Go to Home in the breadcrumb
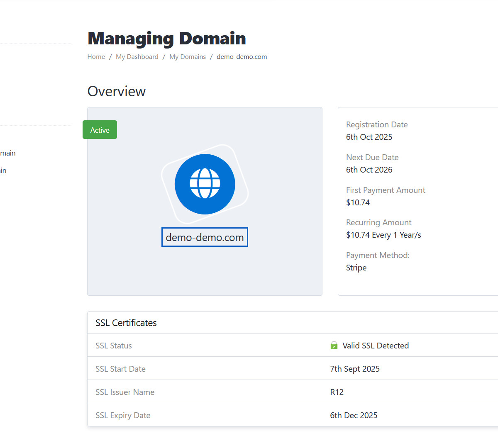This screenshot has height=448, width=498. (x=96, y=57)
